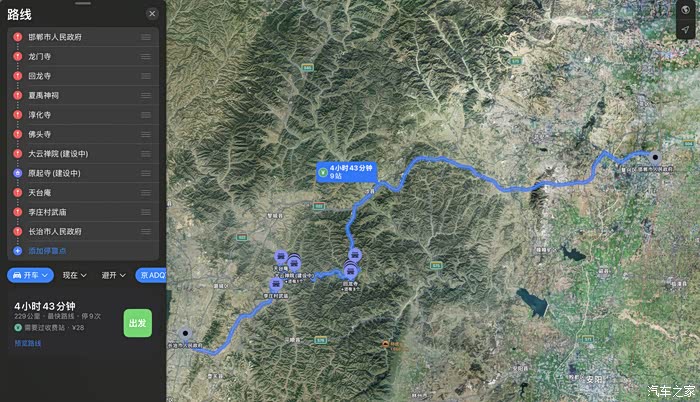700x402 pixels.
Task: Open the 避开 avoid options dropdown
Action: [113, 275]
